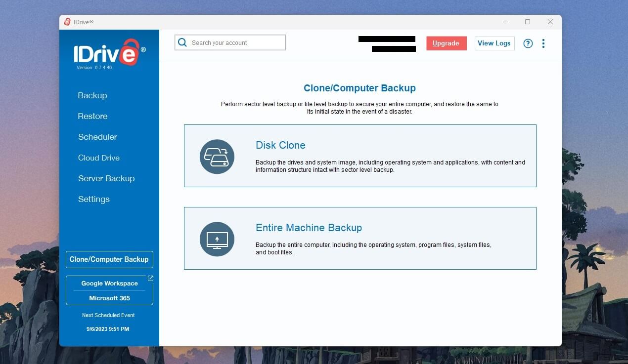The image size is (628, 364).
Task: Minimize the IDrive window
Action: point(505,22)
